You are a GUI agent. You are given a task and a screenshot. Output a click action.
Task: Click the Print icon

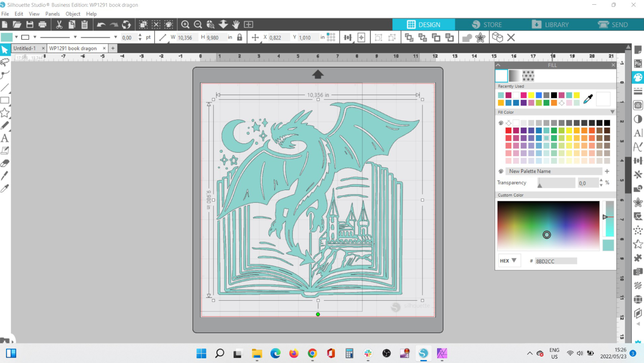pos(43,24)
